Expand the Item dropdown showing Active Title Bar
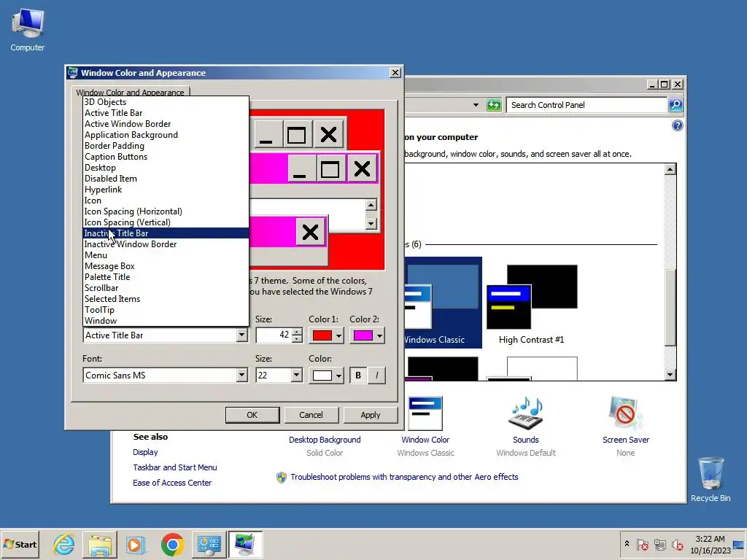The image size is (747, 560). click(242, 335)
